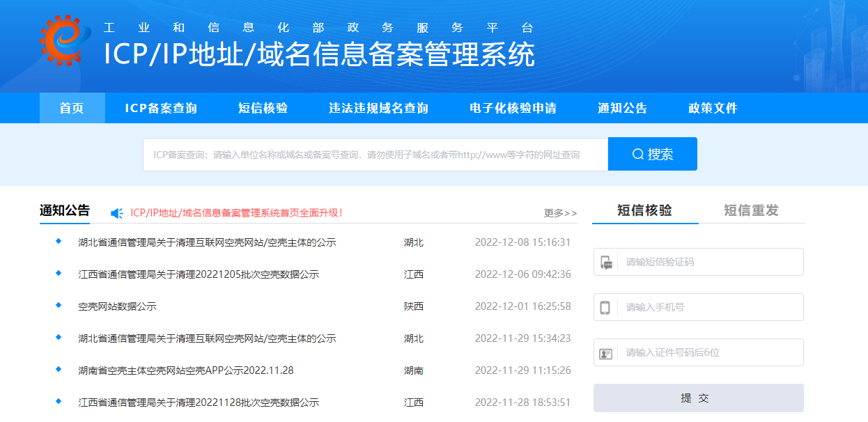
Task: Click the date 2022-11-28 18:53:51
Action: 523,403
